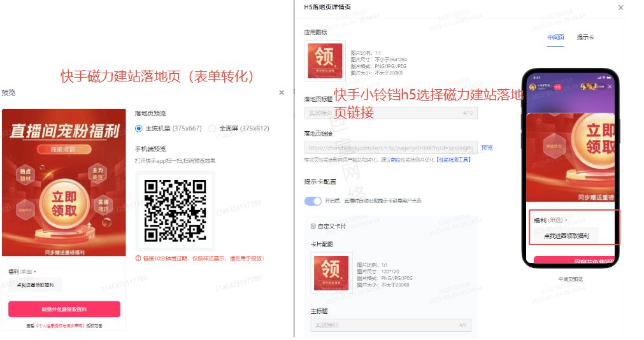This screenshot has height=340, width=644.
Task: Open the 【性能检测工具】 link
Action: click(x=454, y=160)
